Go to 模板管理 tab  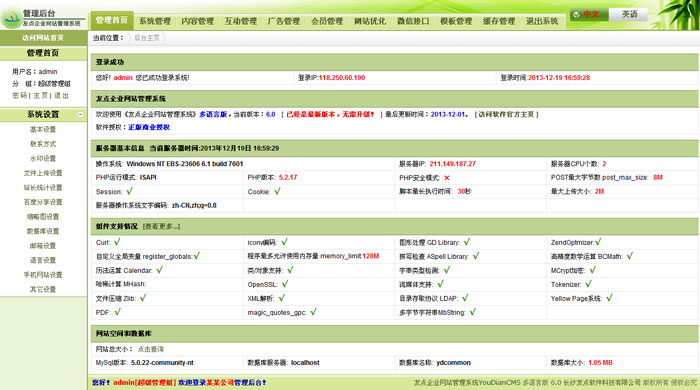point(456,21)
